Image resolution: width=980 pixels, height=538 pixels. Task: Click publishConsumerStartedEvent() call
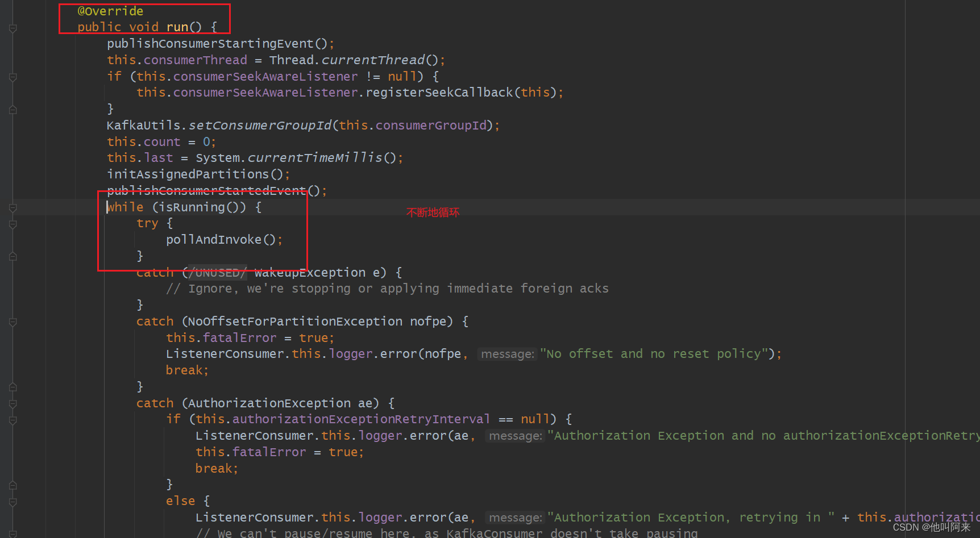(213, 191)
